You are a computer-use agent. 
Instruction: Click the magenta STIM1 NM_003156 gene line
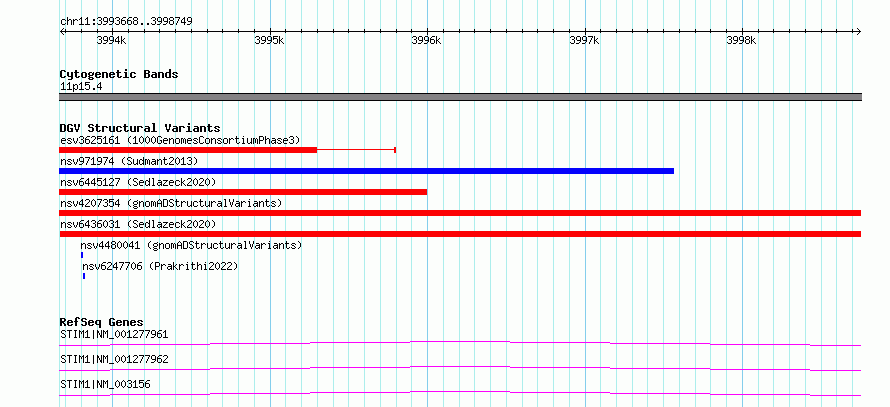(460, 393)
